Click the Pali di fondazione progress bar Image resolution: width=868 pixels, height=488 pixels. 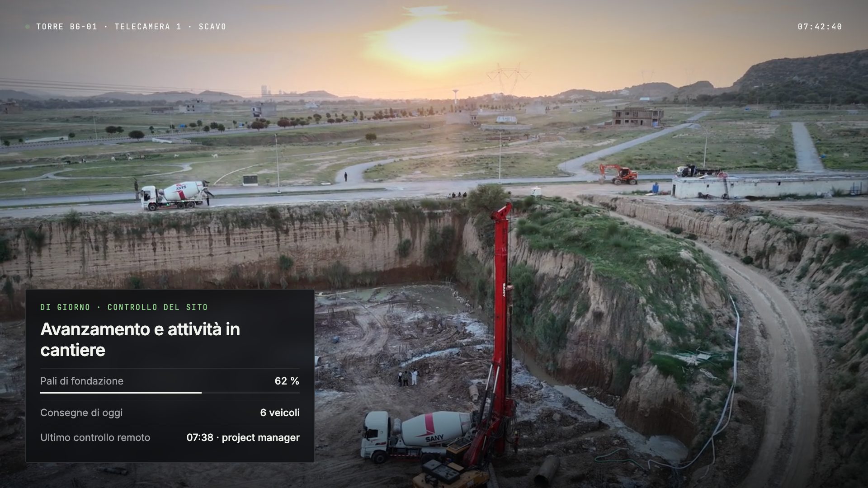pos(170,393)
